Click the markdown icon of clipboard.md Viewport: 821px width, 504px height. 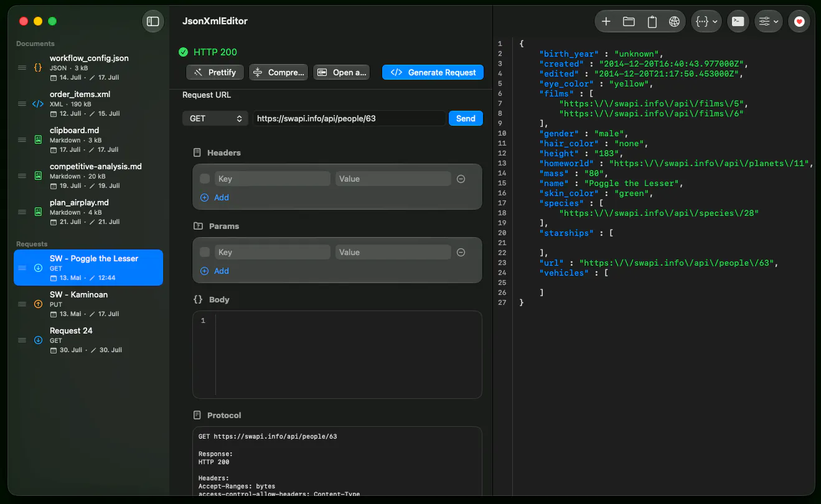pyautogui.click(x=38, y=139)
